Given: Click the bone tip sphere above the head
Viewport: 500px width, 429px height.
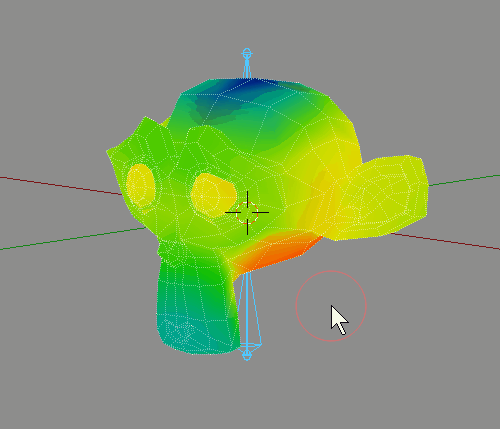Looking at the screenshot, I should pos(247,53).
